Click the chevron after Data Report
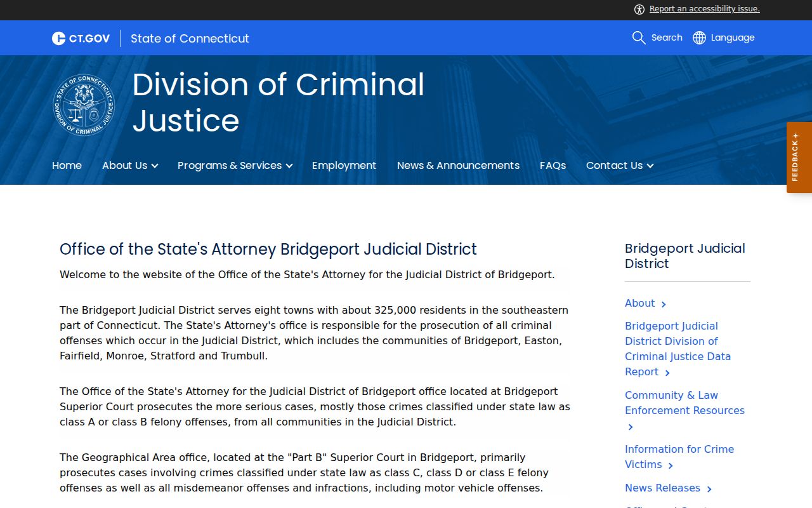This screenshot has height=508, width=812. pos(667,373)
